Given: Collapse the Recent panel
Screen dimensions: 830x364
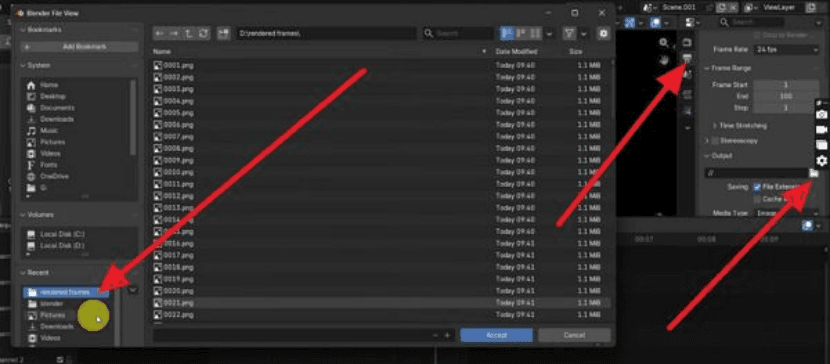Looking at the screenshot, I should [23, 273].
